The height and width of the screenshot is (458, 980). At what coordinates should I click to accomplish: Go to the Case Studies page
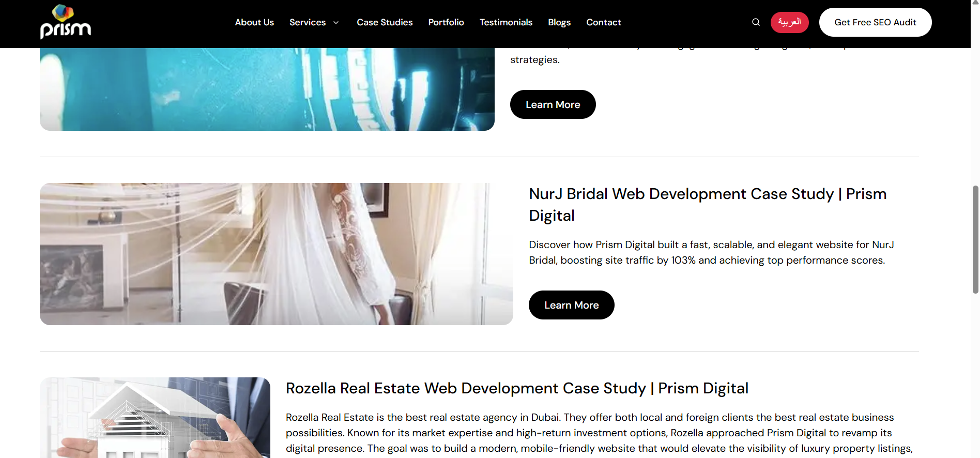pos(385,22)
